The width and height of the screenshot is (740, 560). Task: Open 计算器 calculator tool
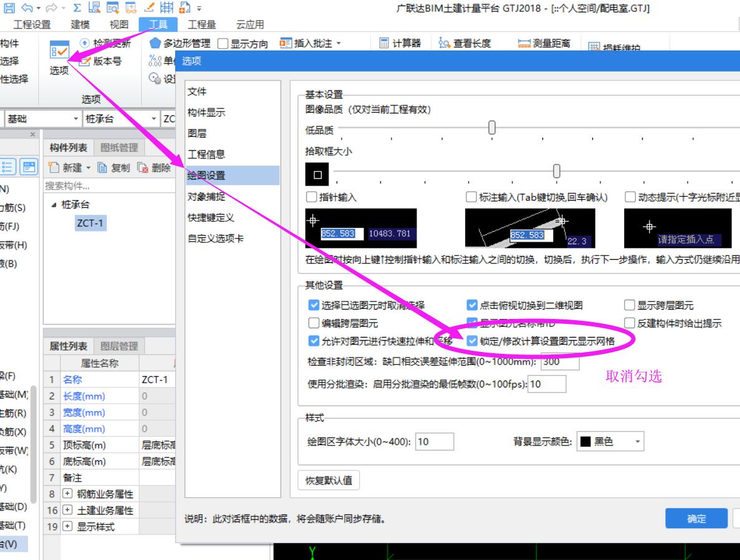[400, 44]
